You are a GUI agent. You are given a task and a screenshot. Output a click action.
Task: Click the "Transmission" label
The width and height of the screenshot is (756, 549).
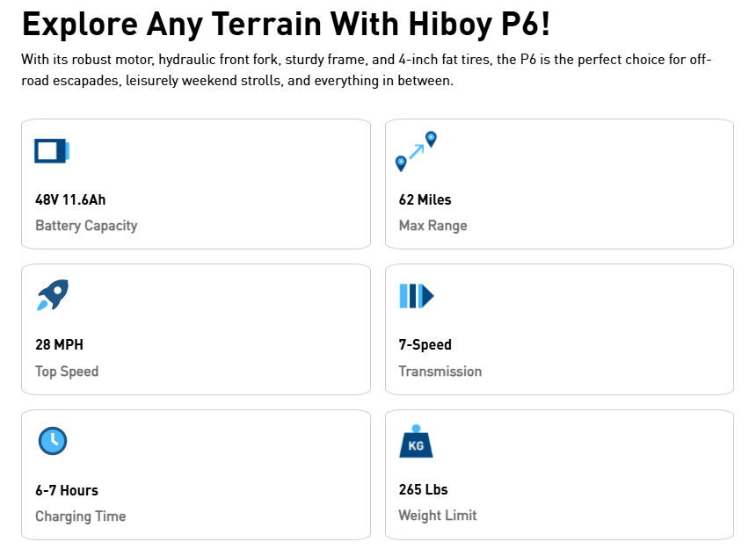pyautogui.click(x=440, y=372)
